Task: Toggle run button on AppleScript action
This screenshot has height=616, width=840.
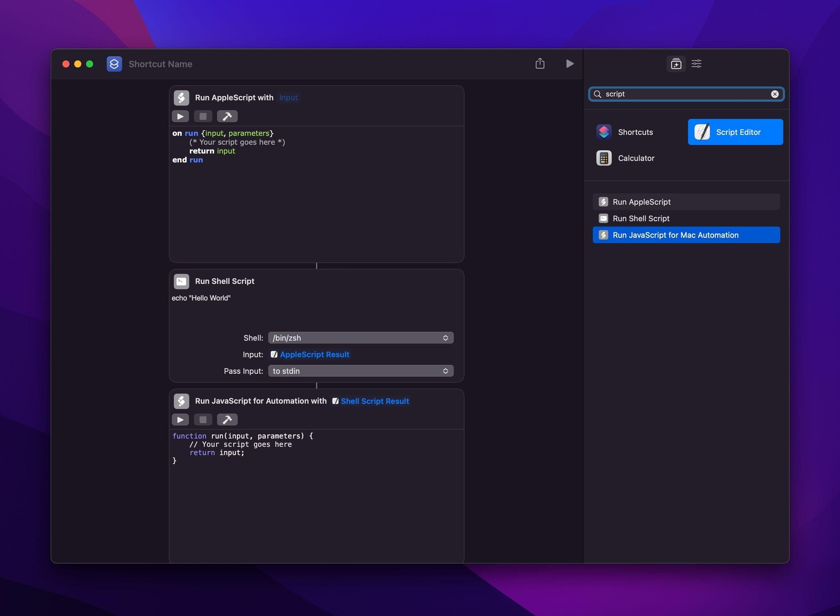Action: coord(181,115)
